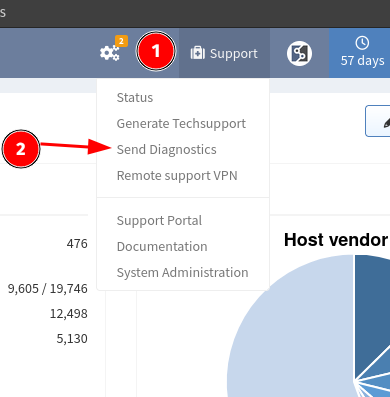Click the clock icon above 57 days
The height and width of the screenshot is (397, 390).
(x=362, y=43)
